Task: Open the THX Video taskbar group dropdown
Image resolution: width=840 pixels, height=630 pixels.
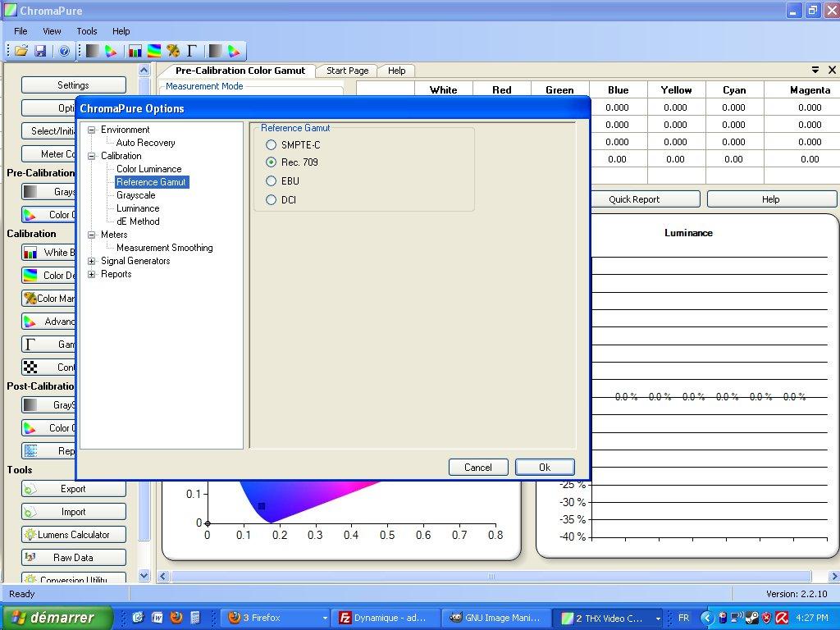Action: (x=658, y=619)
